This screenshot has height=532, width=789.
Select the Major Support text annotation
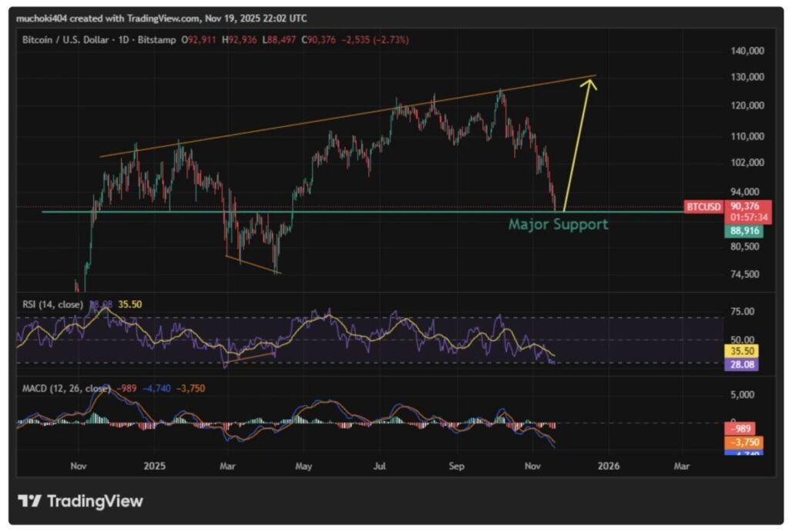tap(558, 225)
